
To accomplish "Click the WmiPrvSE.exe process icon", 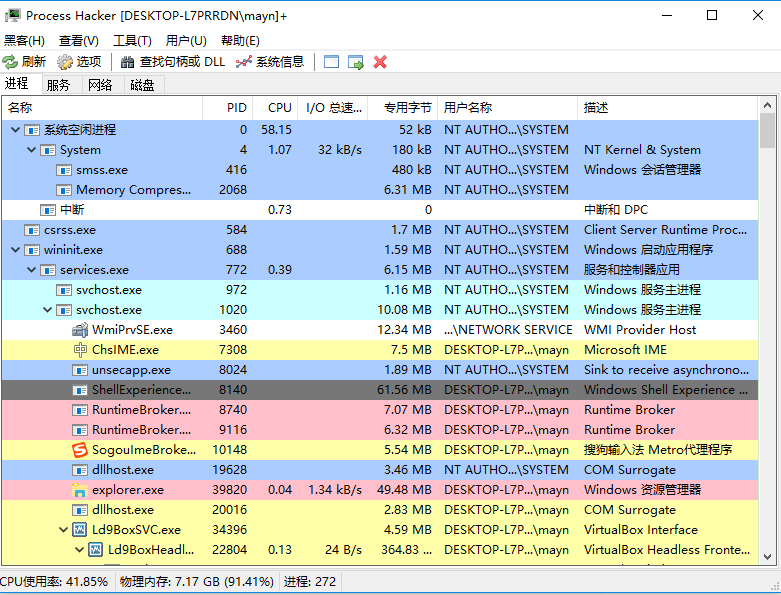I will pos(80,330).
